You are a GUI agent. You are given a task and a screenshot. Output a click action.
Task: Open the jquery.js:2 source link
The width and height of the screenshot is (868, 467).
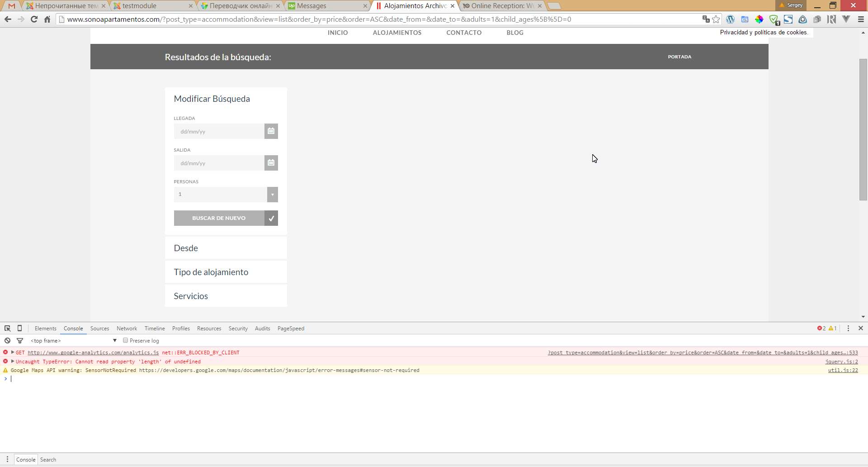841,362
